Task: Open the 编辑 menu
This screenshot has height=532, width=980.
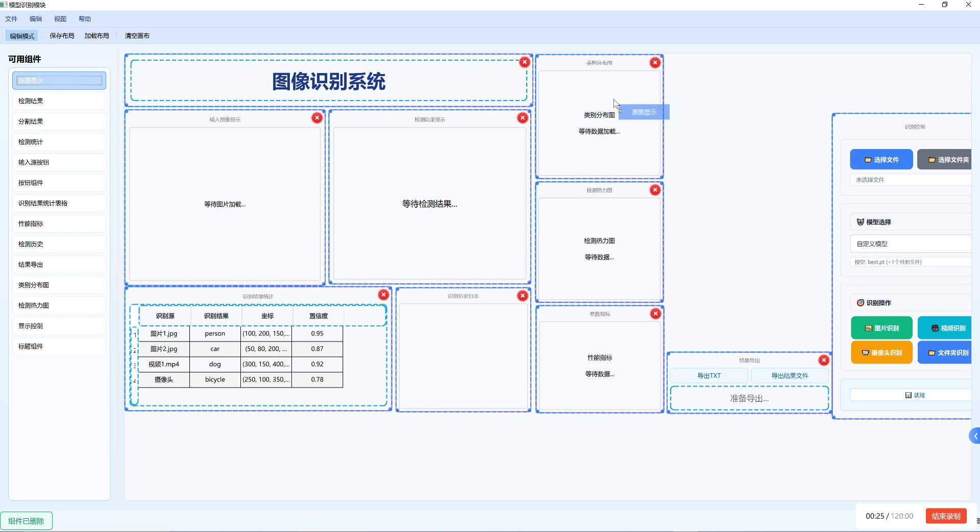Action: (x=36, y=19)
